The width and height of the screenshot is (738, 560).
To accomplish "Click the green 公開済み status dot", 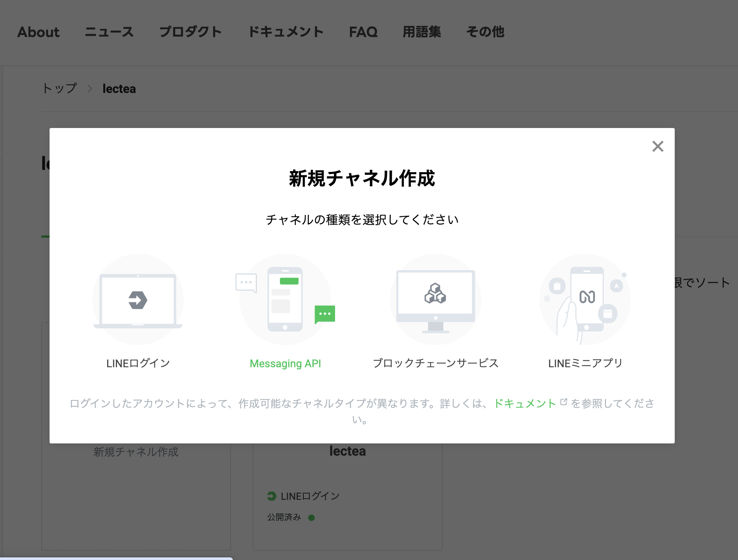I will click(311, 517).
